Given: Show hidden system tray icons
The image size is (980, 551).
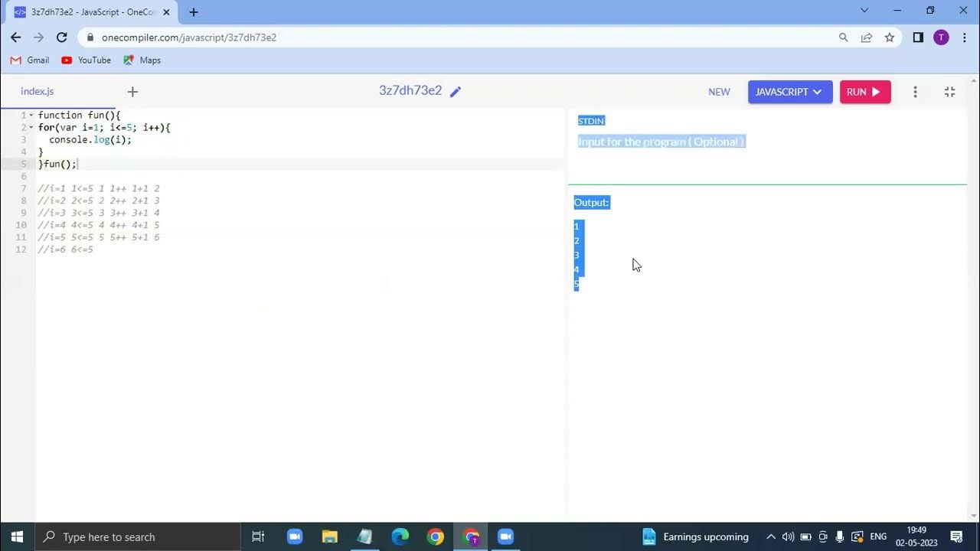Looking at the screenshot, I should [771, 536].
